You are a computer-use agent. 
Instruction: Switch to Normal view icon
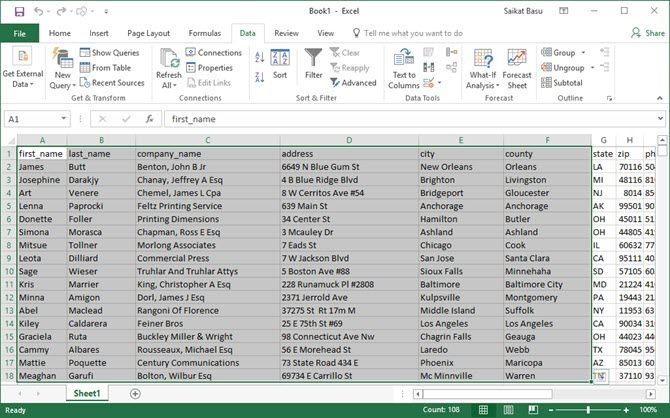[483, 409]
